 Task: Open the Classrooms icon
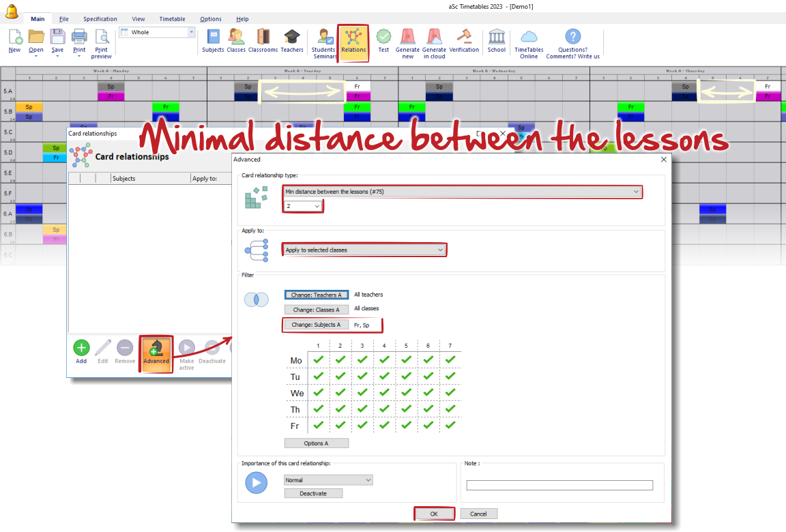(x=263, y=38)
